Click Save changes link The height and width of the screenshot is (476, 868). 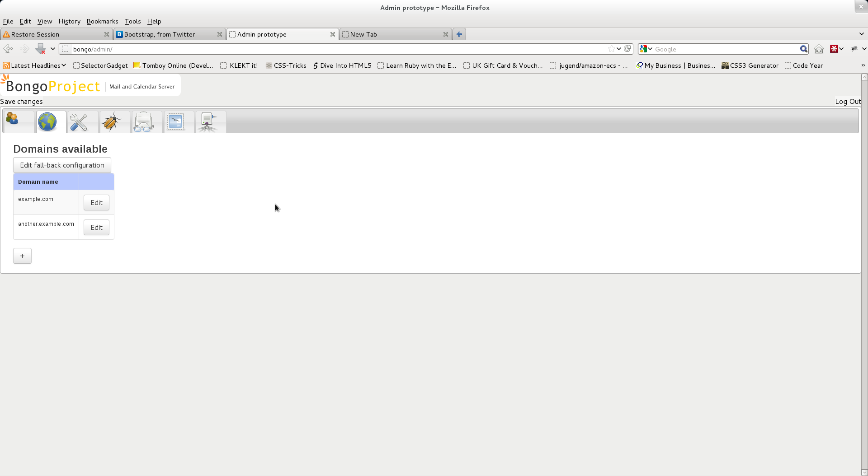pyautogui.click(x=21, y=102)
